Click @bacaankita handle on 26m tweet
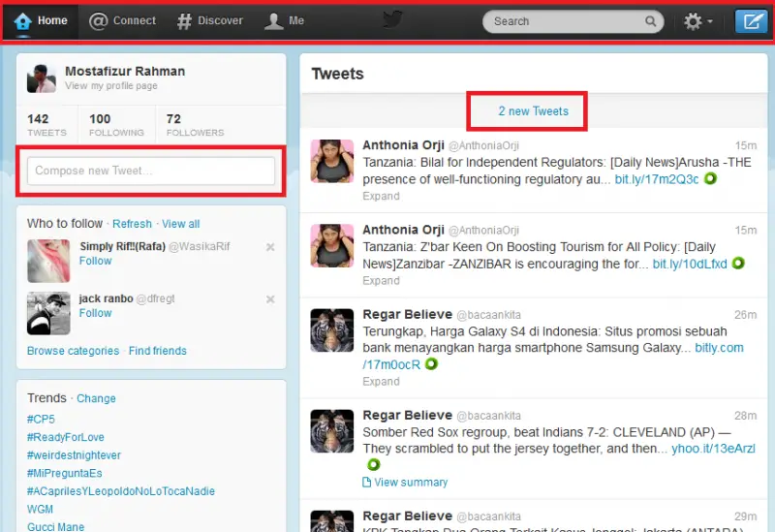775x532 pixels. tap(489, 315)
